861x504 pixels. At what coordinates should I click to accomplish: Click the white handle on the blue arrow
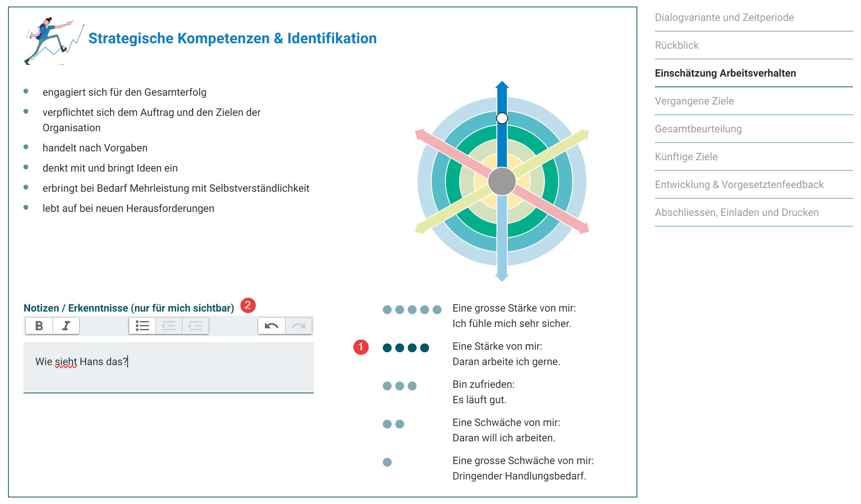pos(502,118)
